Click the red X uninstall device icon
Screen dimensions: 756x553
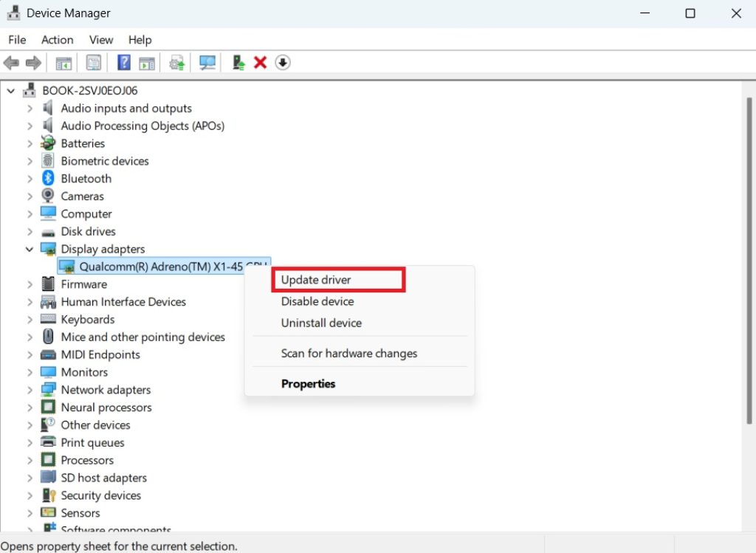[x=261, y=63]
